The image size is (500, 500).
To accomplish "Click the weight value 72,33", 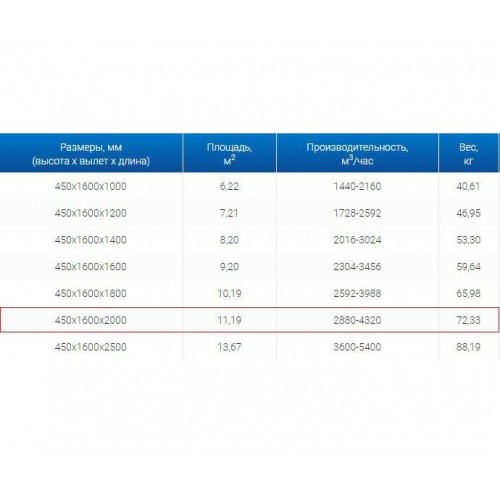I will (x=468, y=320).
